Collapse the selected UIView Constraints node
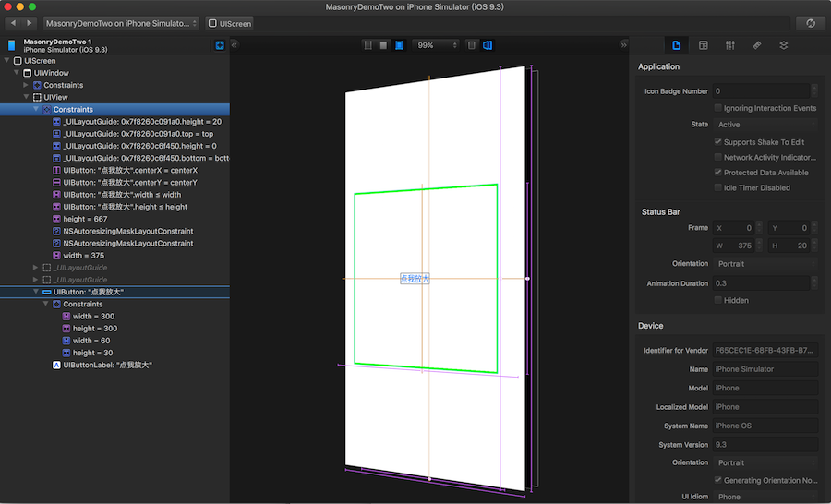The image size is (831, 504). (36, 109)
